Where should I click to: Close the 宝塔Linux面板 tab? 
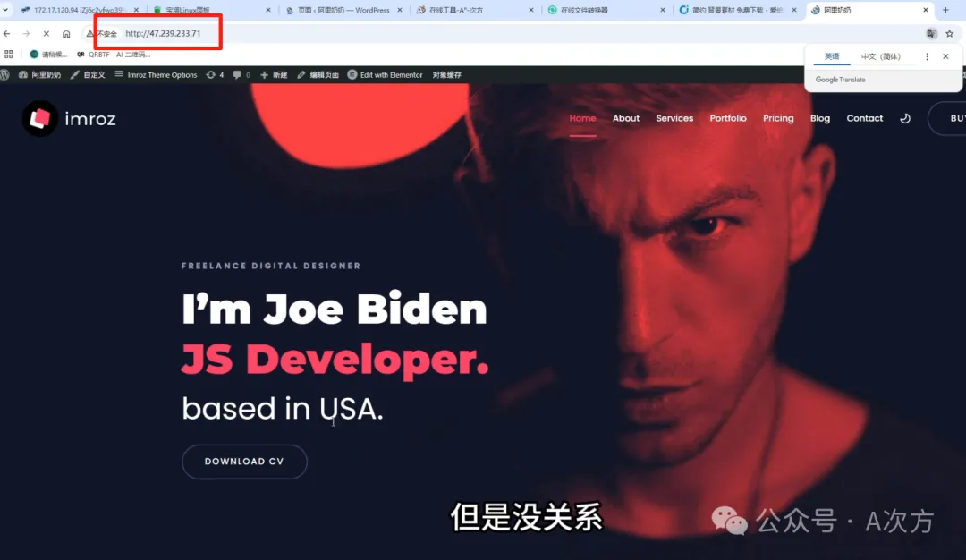pyautogui.click(x=268, y=10)
